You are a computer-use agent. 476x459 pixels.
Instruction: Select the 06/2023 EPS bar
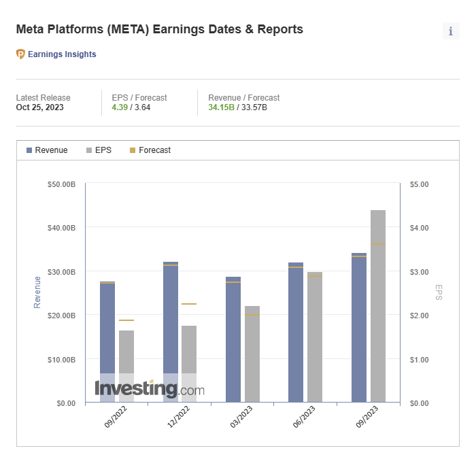point(315,337)
